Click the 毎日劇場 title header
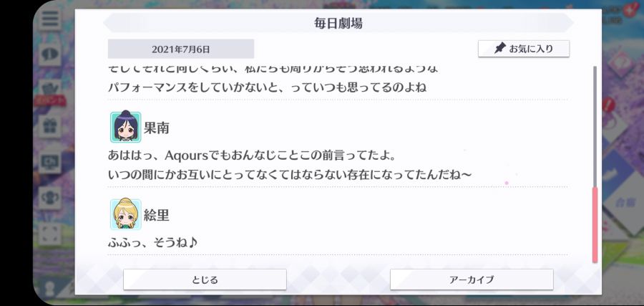 338,23
